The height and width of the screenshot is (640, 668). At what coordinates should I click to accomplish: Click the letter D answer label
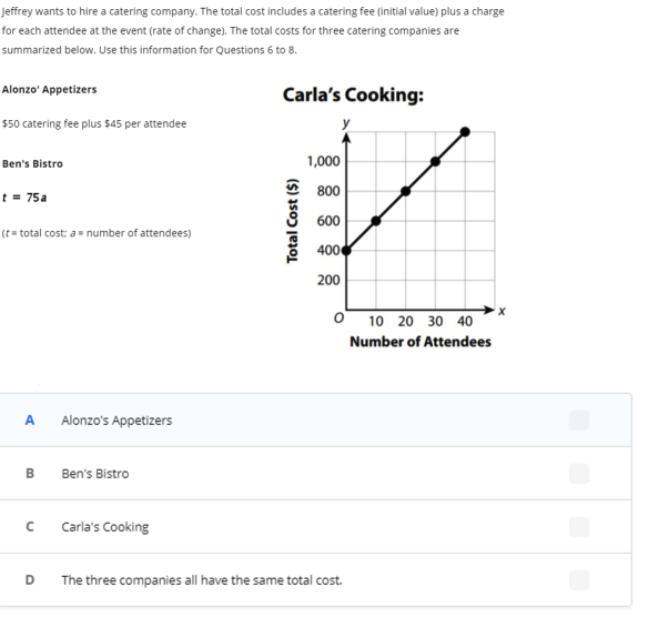tap(29, 580)
